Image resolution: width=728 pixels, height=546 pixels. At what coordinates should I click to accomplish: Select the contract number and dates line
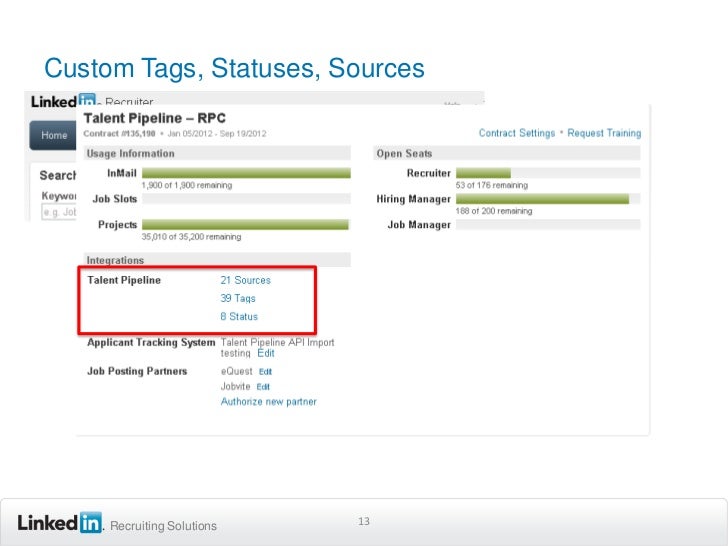175,134
